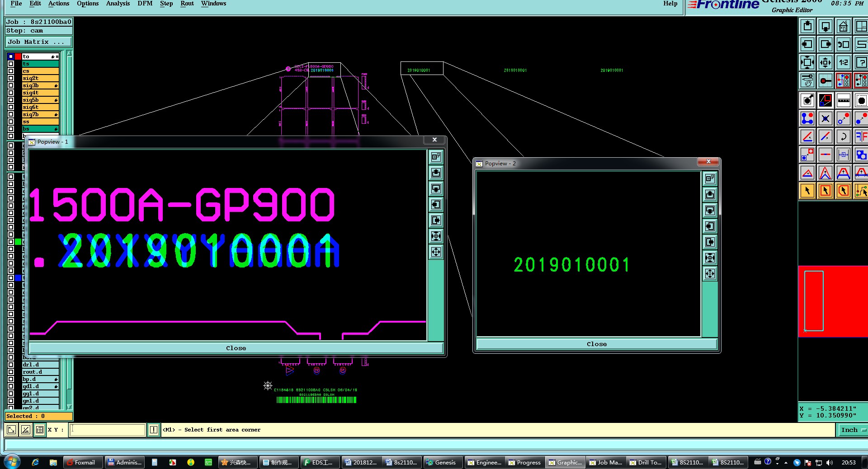This screenshot has width=868, height=469.
Task: Click the snap grid key icon
Action: point(826,80)
